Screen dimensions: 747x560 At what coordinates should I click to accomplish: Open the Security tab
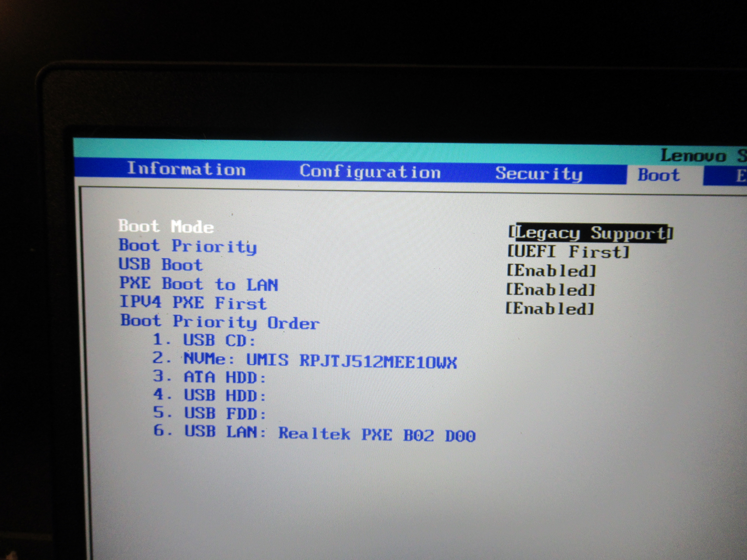[539, 174]
